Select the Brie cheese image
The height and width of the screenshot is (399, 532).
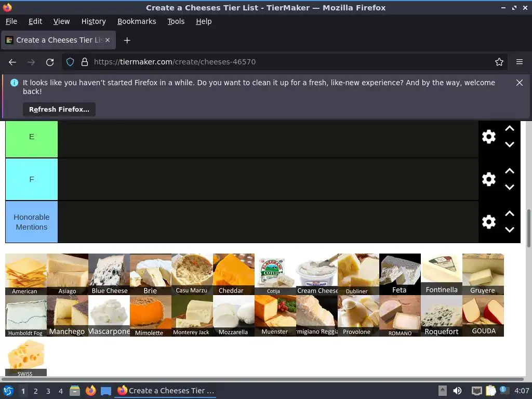[x=151, y=274]
